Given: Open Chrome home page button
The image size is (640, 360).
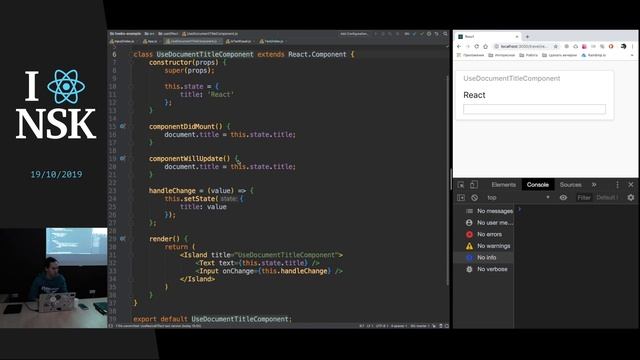Looking at the screenshot, I should [485, 47].
